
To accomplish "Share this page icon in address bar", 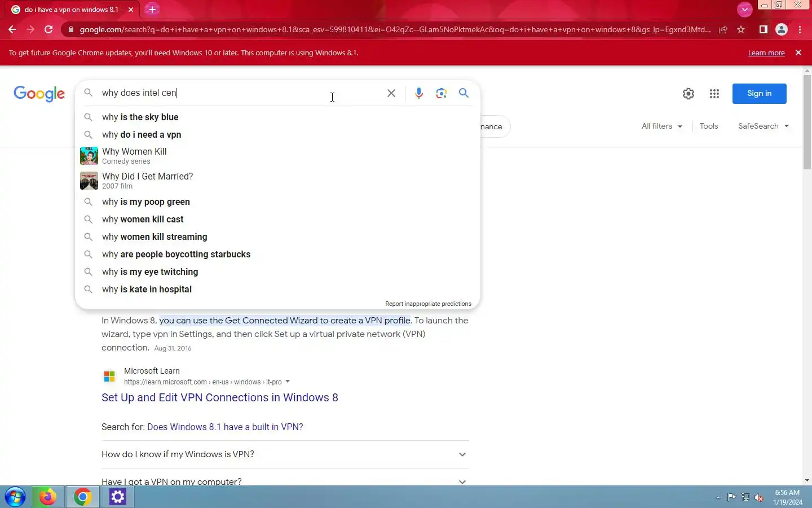I will pos(723,29).
